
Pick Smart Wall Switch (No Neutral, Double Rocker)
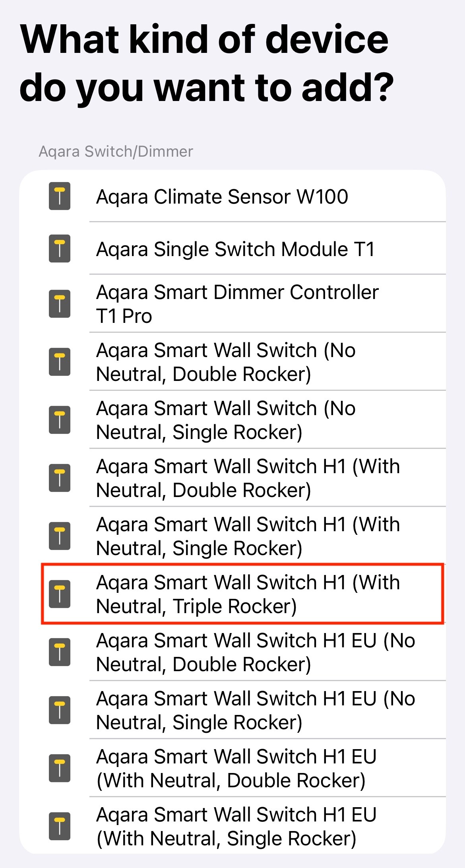click(232, 362)
